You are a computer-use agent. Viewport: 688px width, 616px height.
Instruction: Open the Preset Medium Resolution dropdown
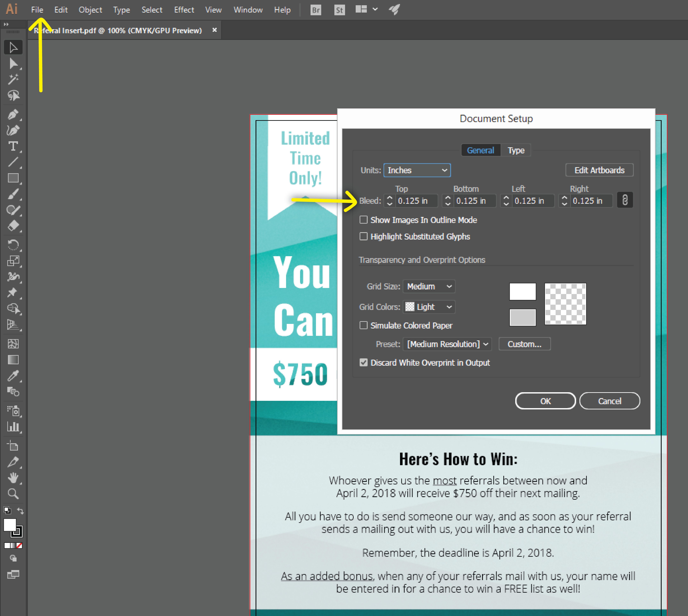pos(447,344)
